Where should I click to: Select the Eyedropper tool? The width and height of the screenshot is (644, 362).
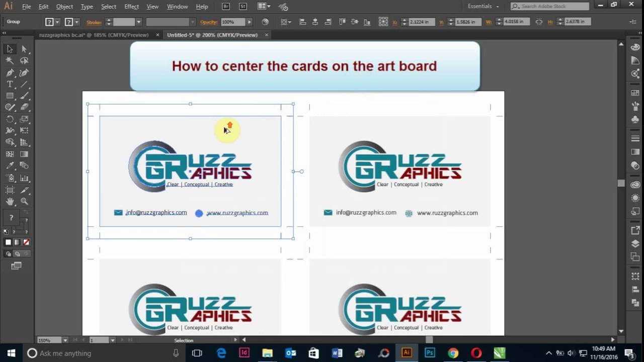point(10,166)
